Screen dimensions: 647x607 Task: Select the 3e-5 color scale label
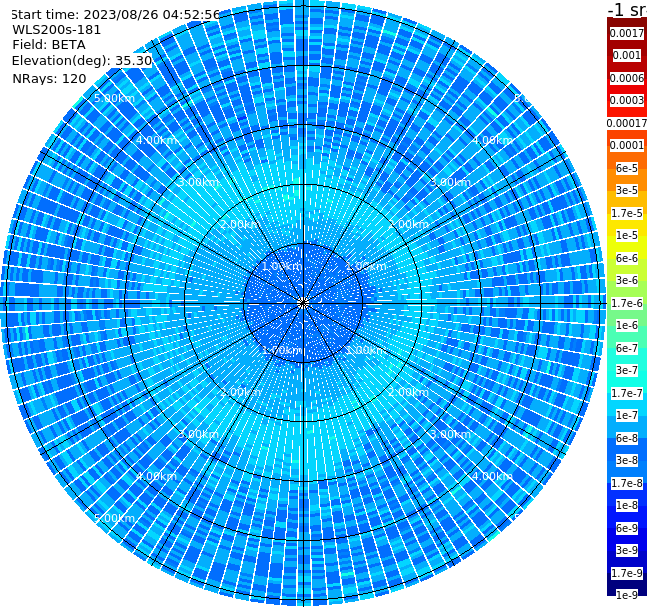627,190
